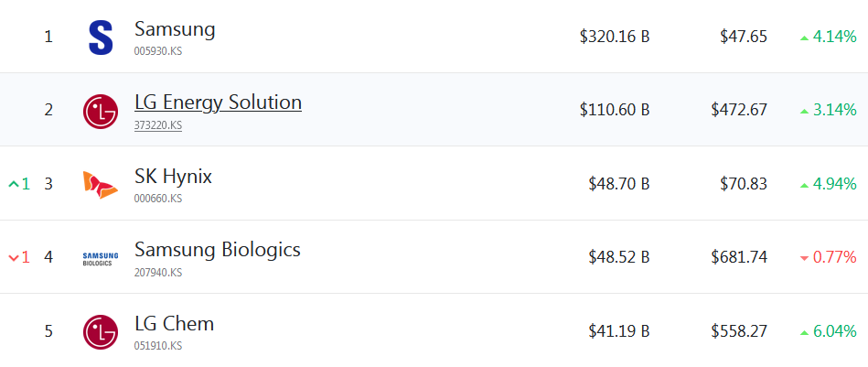Click the red down arrow beside rank 4
The height and width of the screenshot is (367, 868).
[13, 258]
